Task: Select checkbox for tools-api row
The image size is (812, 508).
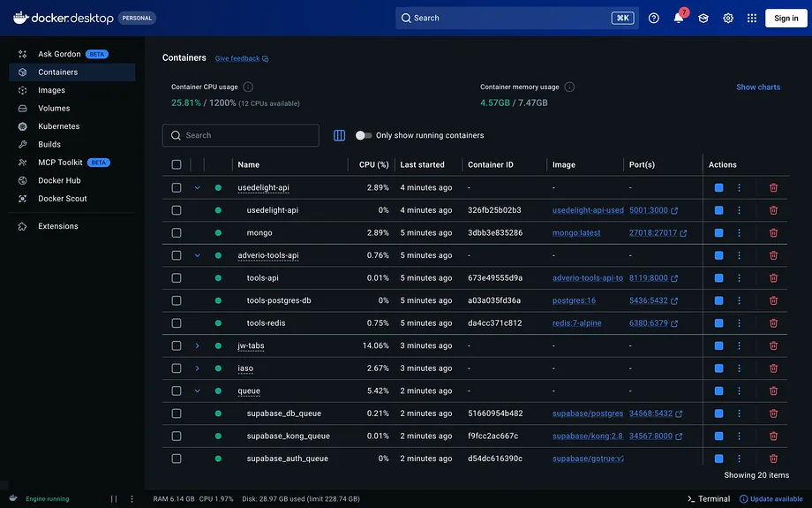Action: tap(177, 277)
